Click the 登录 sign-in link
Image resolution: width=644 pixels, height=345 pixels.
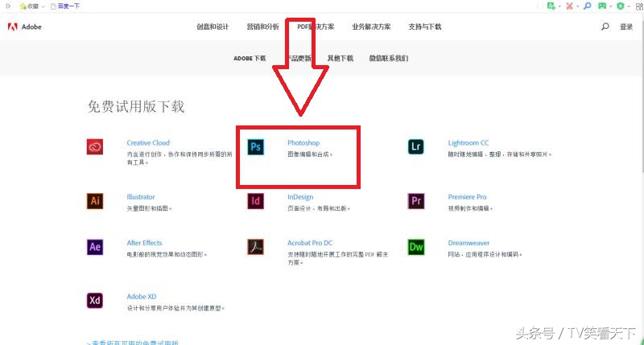pyautogui.click(x=626, y=27)
